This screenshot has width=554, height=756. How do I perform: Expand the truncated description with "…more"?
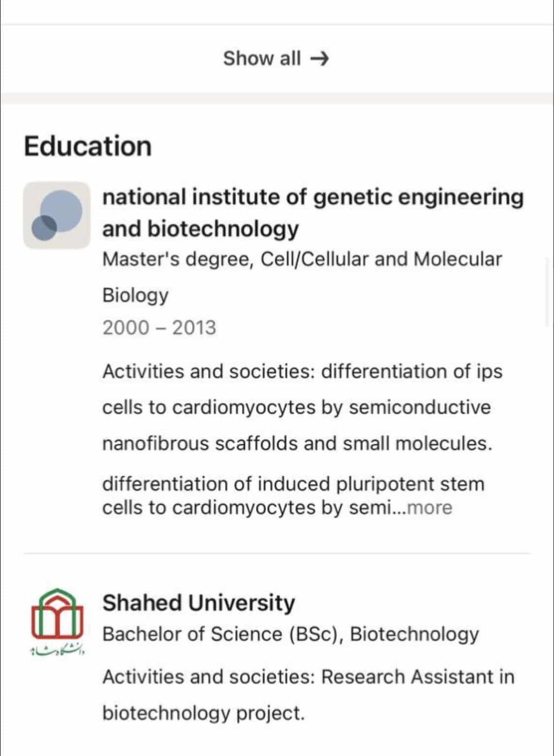(429, 508)
